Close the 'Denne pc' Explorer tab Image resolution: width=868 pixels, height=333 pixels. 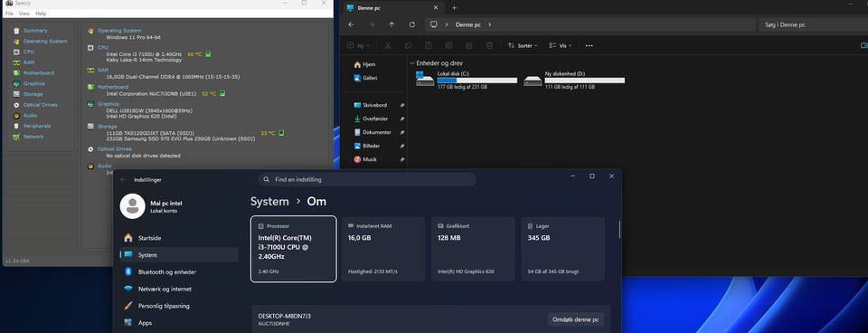436,8
